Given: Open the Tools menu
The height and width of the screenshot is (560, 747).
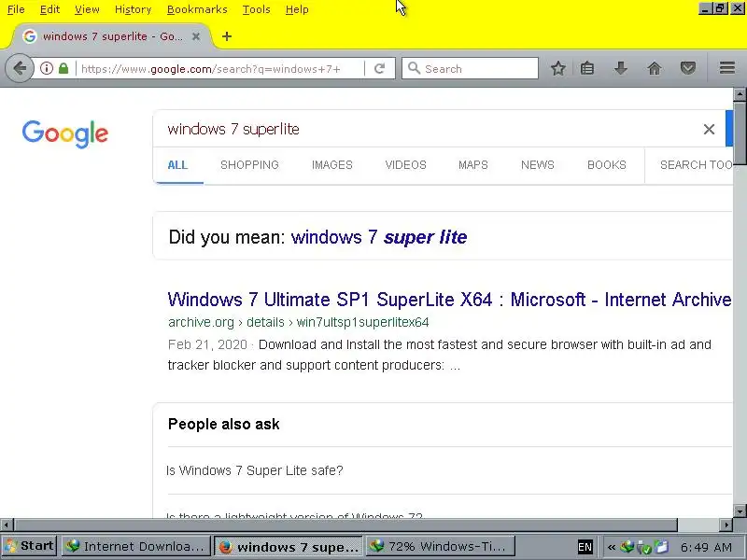Looking at the screenshot, I should pos(256,9).
